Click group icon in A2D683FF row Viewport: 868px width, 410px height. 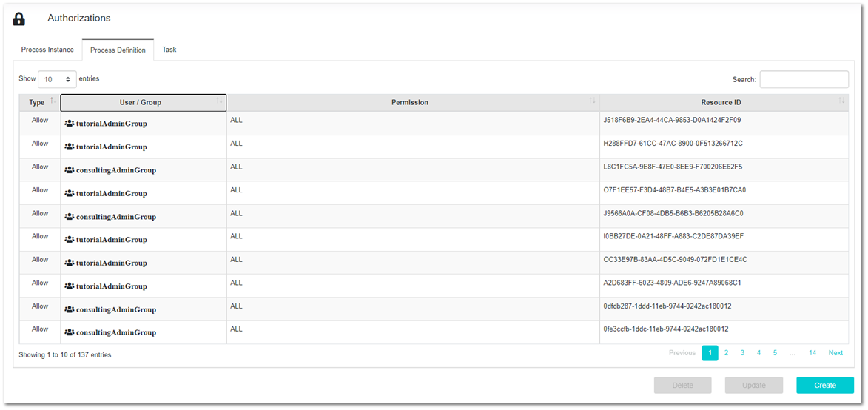pos(70,286)
